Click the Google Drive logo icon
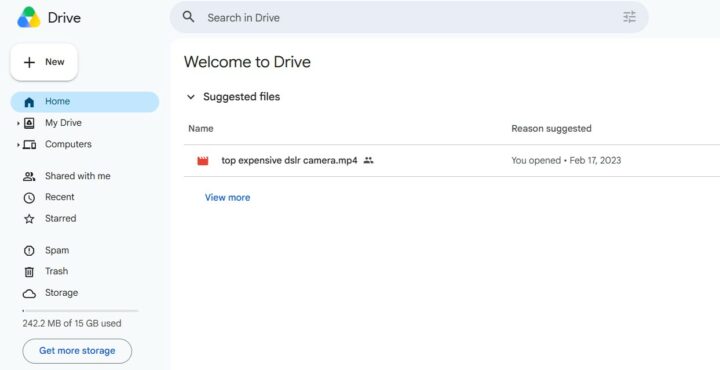 [29, 17]
